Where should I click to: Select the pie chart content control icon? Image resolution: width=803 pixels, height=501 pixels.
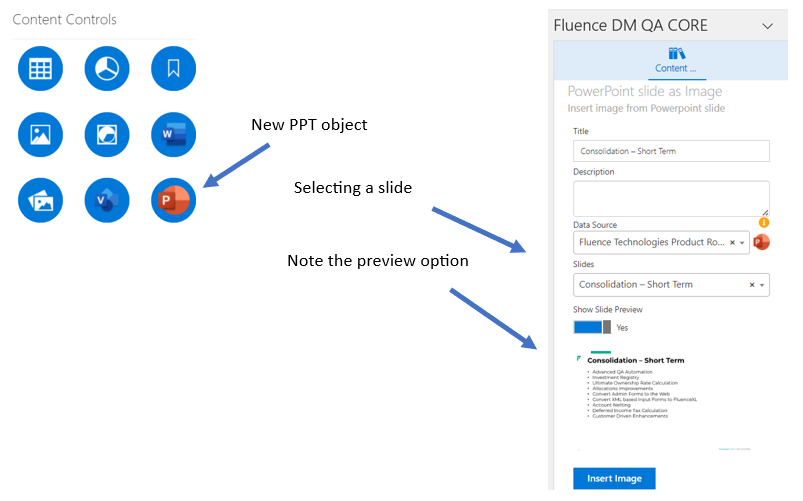[107, 69]
